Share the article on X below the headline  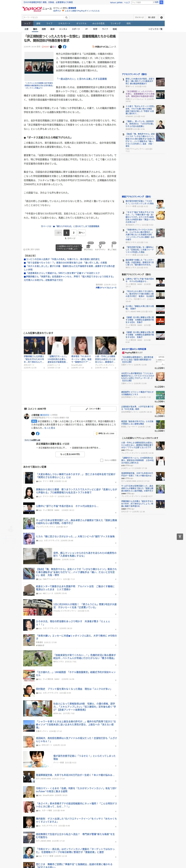(x=60, y=47)
